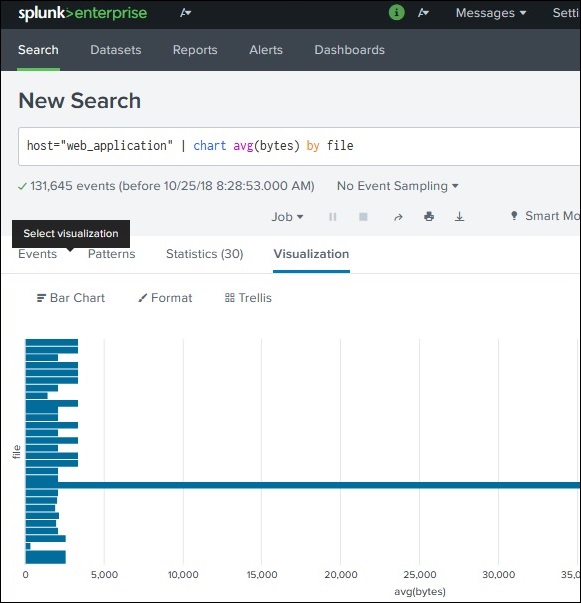Stop the search job
581x603 pixels.
click(x=363, y=217)
